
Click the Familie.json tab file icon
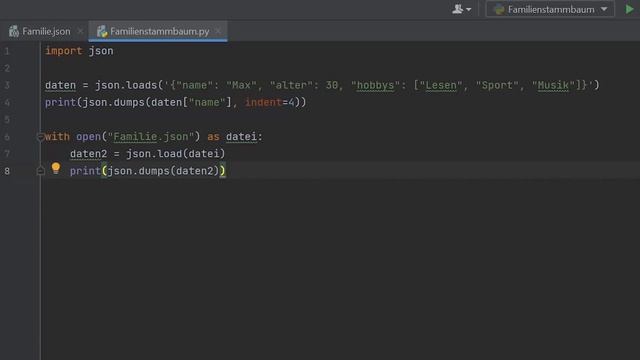coord(14,31)
